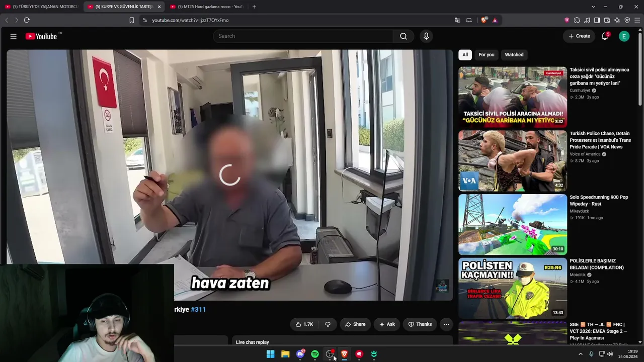Open the Turkish Police Chase video thumbnail

click(513, 161)
